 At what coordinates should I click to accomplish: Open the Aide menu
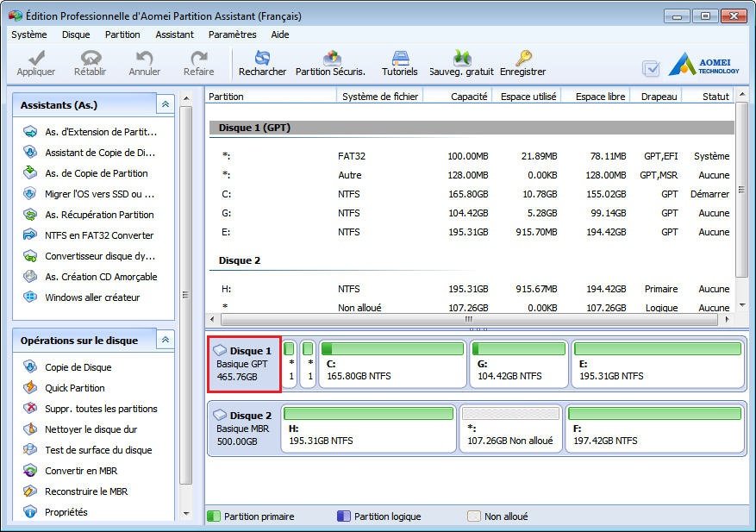coord(279,34)
